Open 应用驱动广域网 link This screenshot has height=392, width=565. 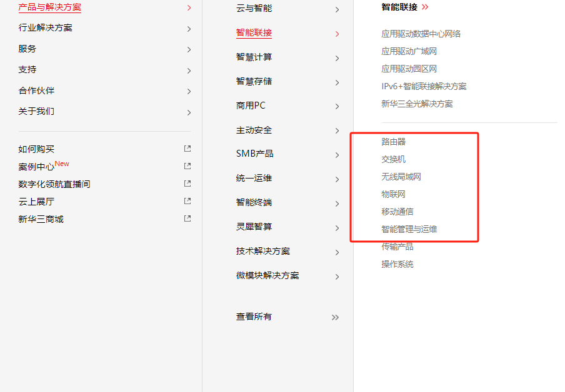click(409, 51)
